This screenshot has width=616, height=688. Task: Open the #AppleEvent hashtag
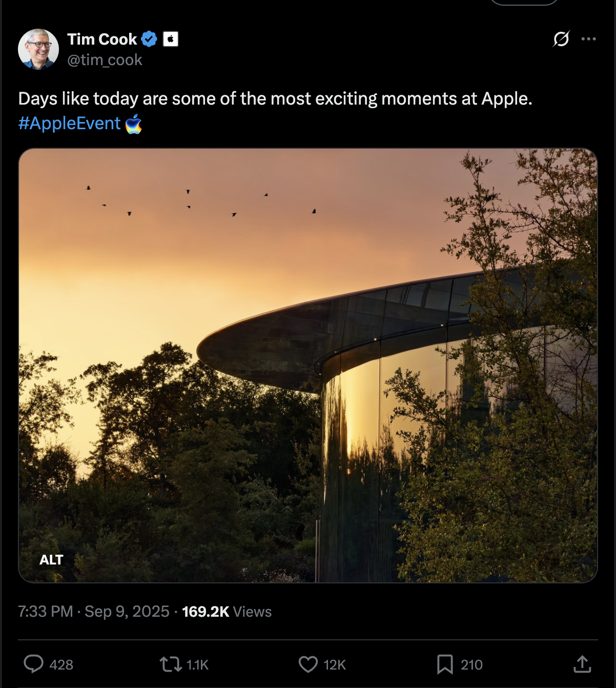tap(70, 123)
